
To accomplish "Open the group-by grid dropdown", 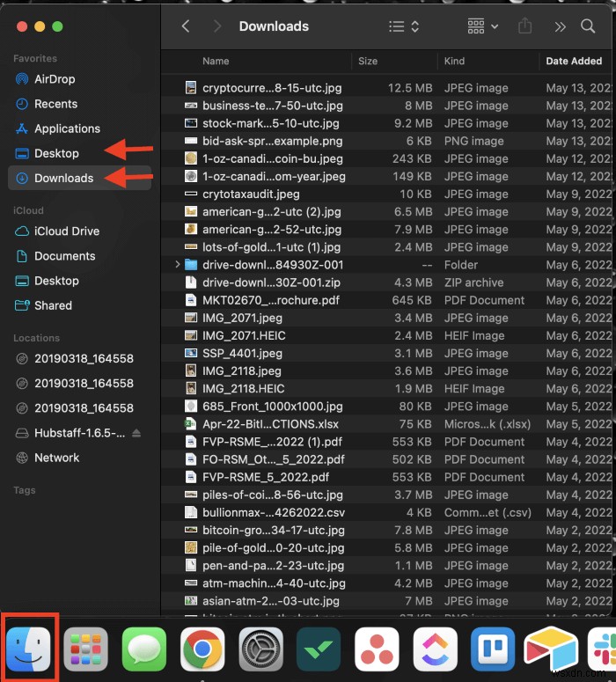I will pyautogui.click(x=482, y=26).
